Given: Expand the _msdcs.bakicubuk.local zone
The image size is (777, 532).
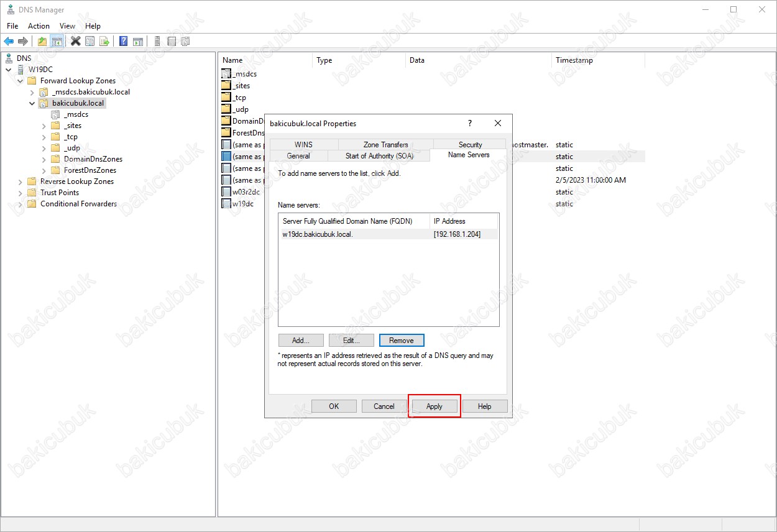Looking at the screenshot, I should [x=32, y=92].
